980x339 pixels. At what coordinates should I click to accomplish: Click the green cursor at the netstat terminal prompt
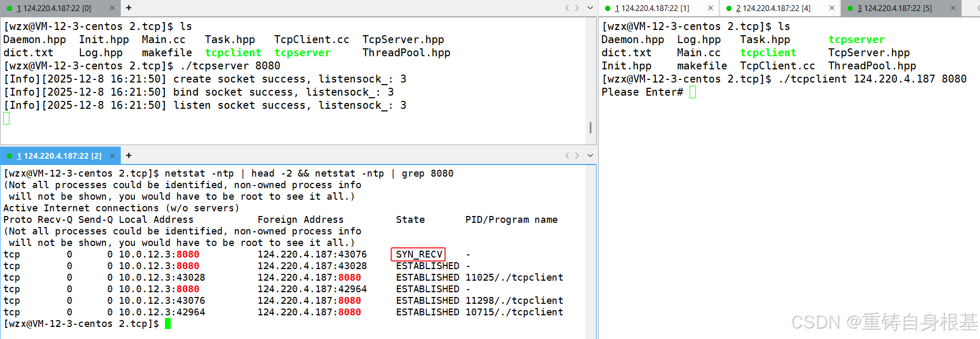click(x=168, y=324)
